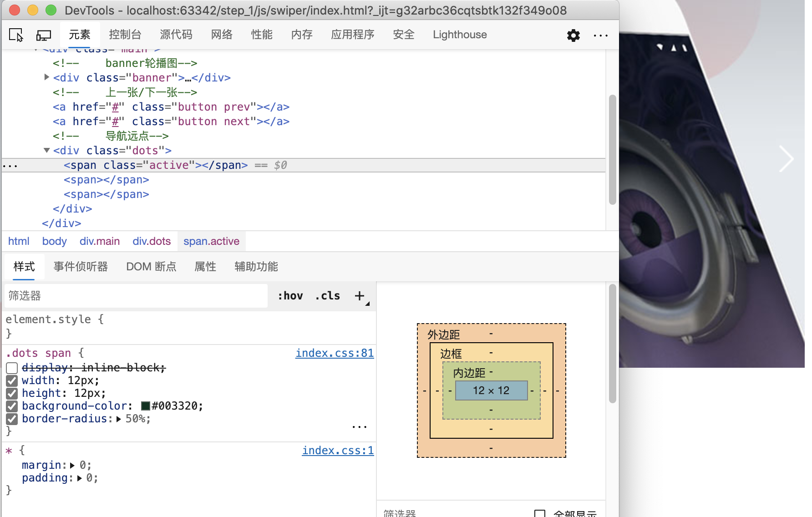Open the 应用程序 application tab
812x517 pixels.
click(353, 35)
